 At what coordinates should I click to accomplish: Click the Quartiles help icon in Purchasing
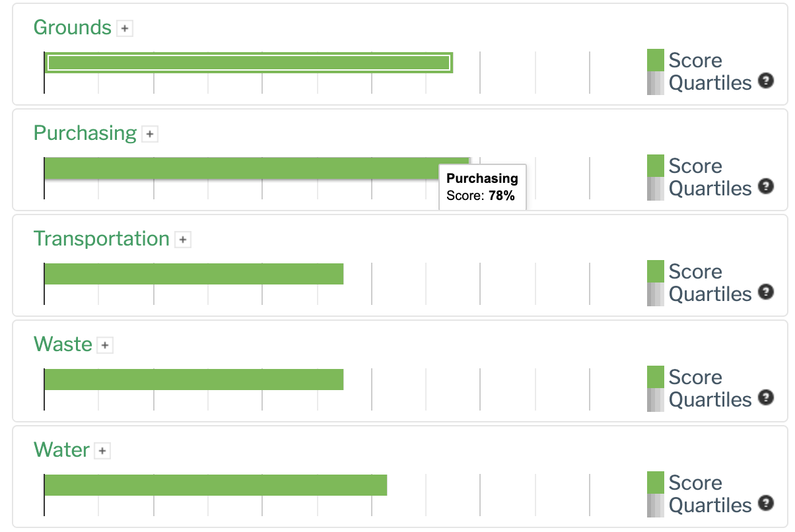[x=766, y=187]
